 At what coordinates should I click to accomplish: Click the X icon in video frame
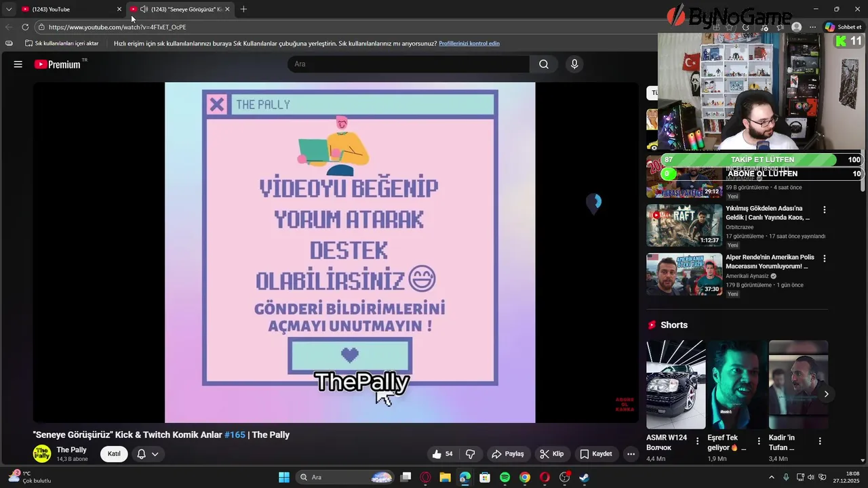[217, 104]
